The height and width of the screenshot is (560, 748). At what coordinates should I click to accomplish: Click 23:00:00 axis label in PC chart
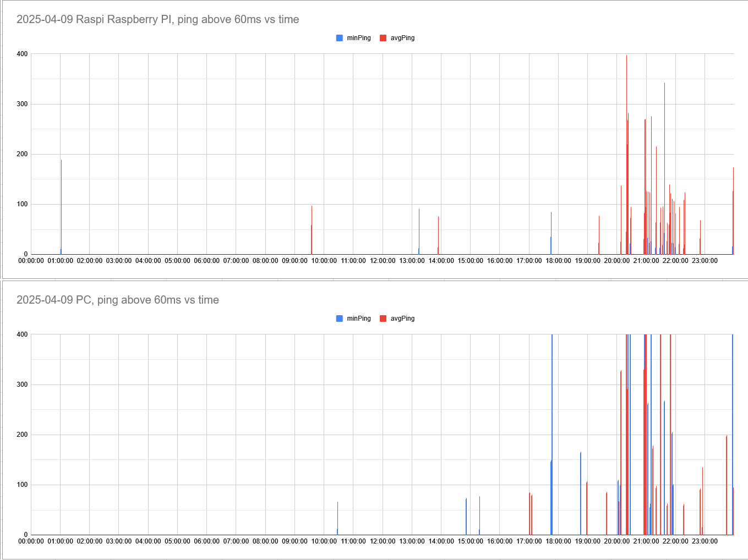click(705, 541)
